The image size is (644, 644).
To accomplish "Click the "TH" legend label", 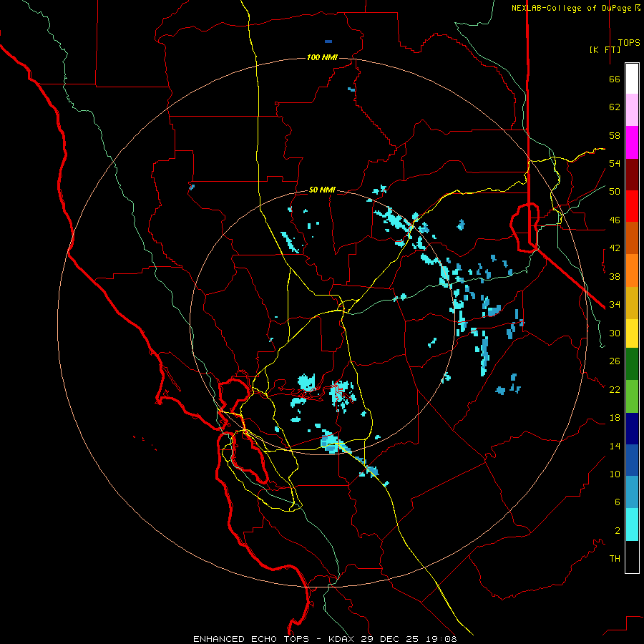I will (x=615, y=559).
